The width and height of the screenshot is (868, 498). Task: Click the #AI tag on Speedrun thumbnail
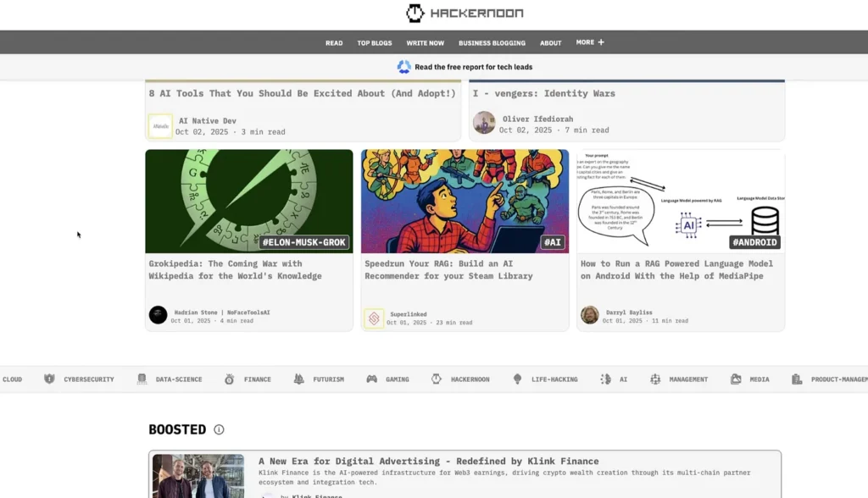(553, 242)
